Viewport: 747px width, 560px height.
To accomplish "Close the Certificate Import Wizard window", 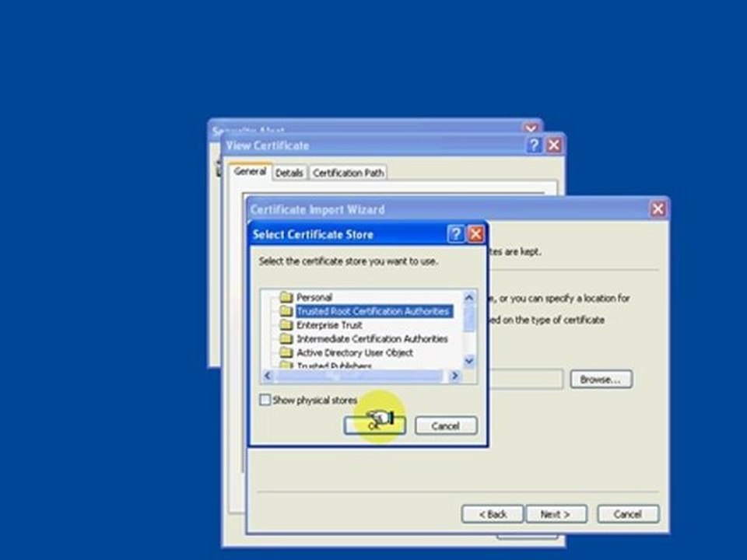I will point(658,209).
